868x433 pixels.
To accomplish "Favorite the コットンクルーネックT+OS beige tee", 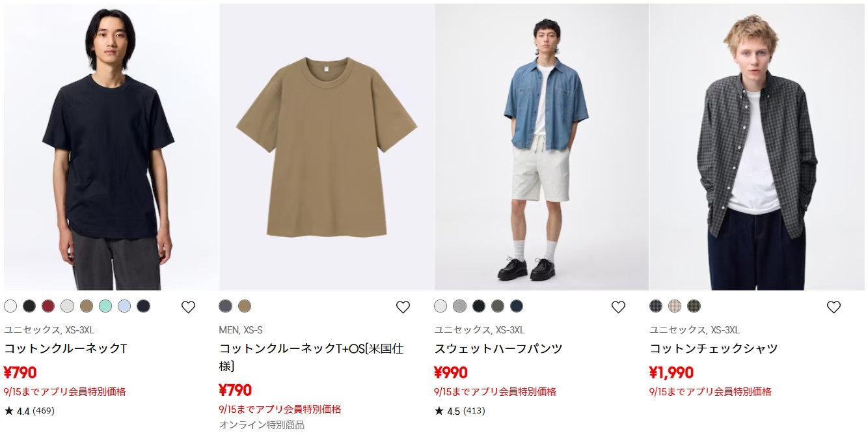I will pos(403,307).
